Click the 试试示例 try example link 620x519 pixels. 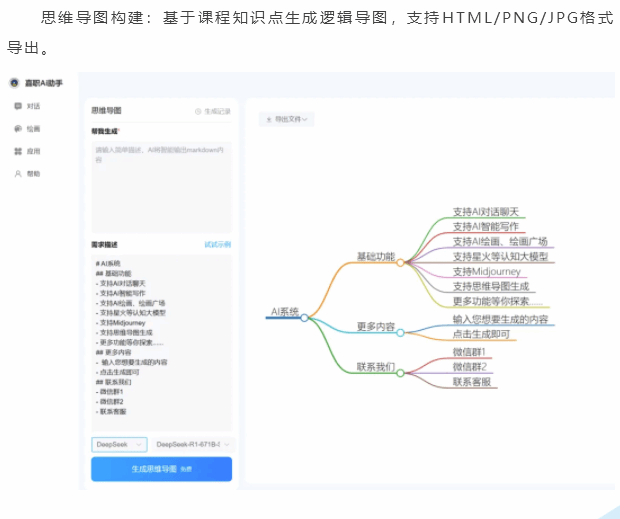[217, 244]
